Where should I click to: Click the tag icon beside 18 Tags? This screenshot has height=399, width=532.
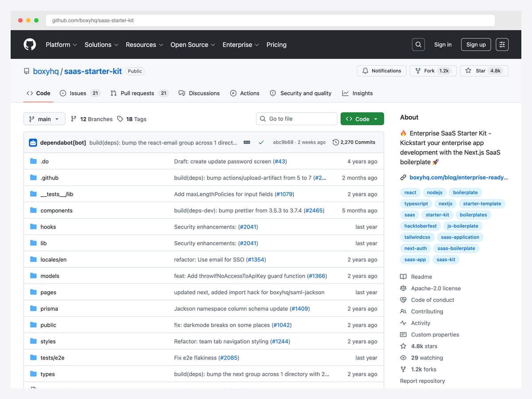(x=120, y=119)
